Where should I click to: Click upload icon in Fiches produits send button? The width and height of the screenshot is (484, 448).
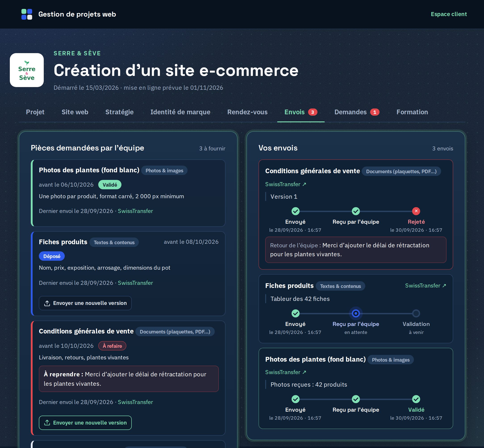(x=47, y=303)
